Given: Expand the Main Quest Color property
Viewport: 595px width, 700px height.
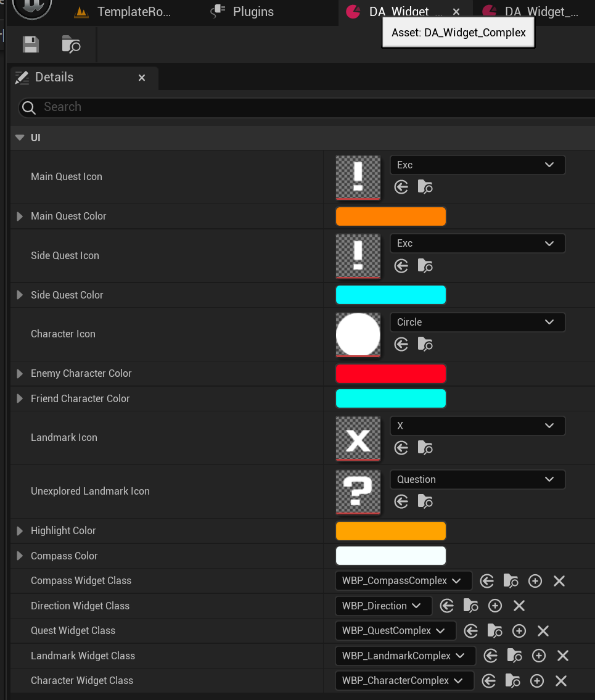Looking at the screenshot, I should [x=20, y=216].
